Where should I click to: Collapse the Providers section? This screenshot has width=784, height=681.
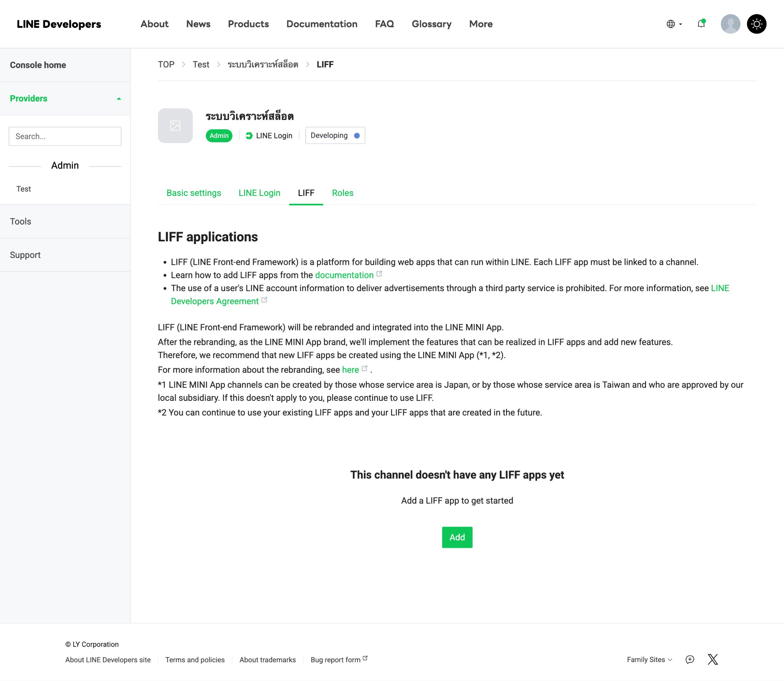[x=119, y=99]
